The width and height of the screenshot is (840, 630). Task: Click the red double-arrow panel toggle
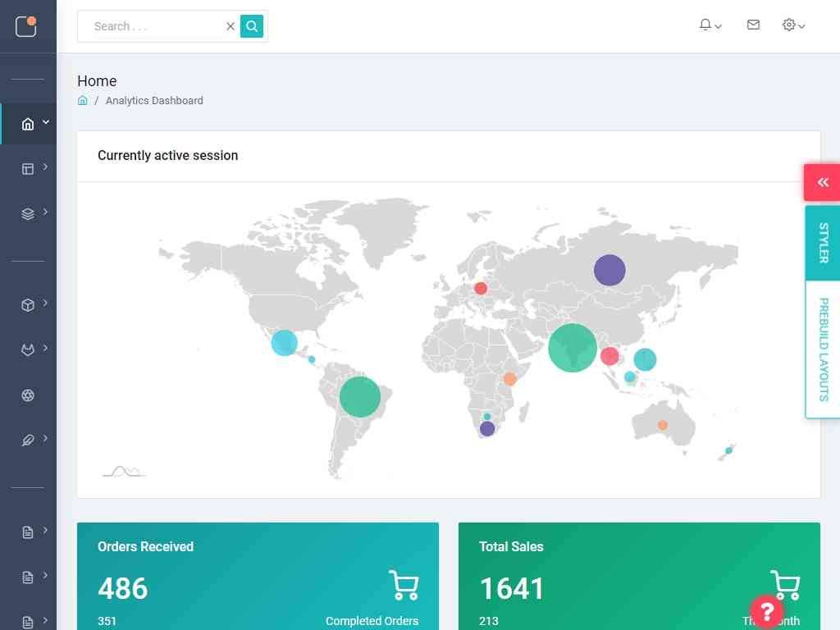(x=822, y=182)
